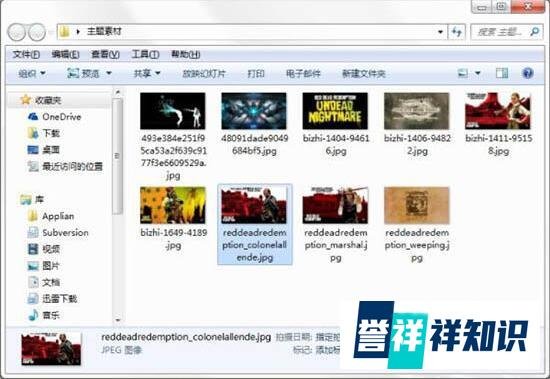Screen dimensions: 550x379
Task: Select thumbnail 48091dade9049684bf5.jpg
Action: pyautogui.click(x=254, y=111)
